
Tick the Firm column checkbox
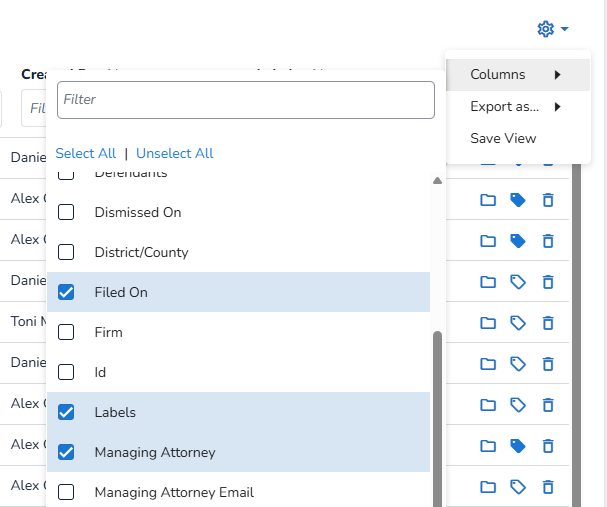click(x=66, y=332)
